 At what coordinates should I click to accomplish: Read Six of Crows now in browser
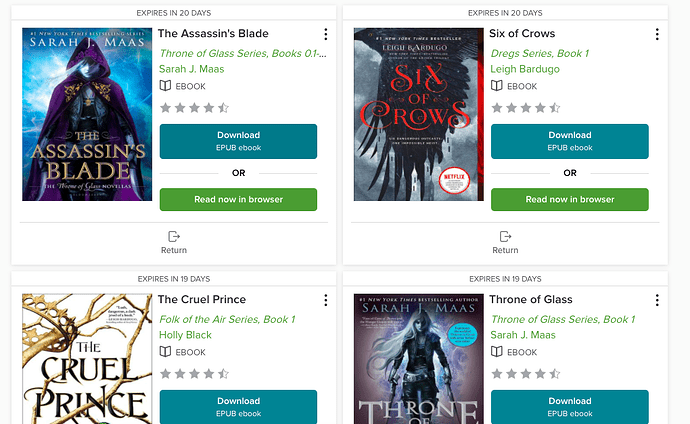[569, 199]
